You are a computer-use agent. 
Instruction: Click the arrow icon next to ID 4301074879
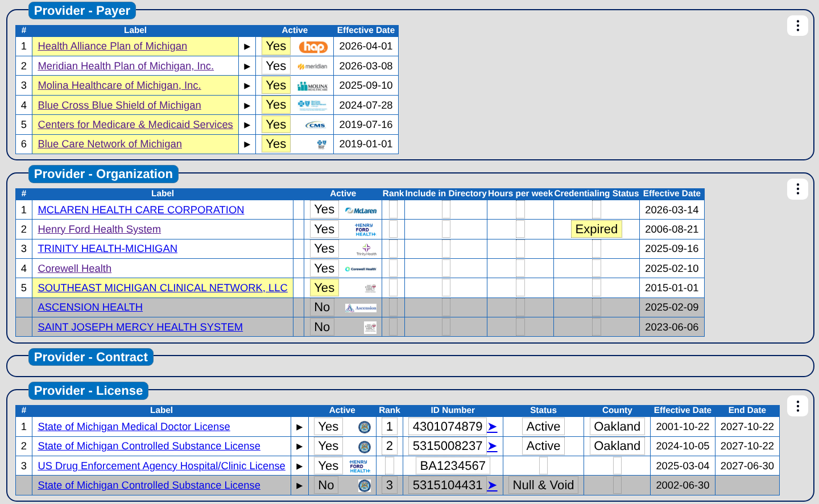(493, 427)
